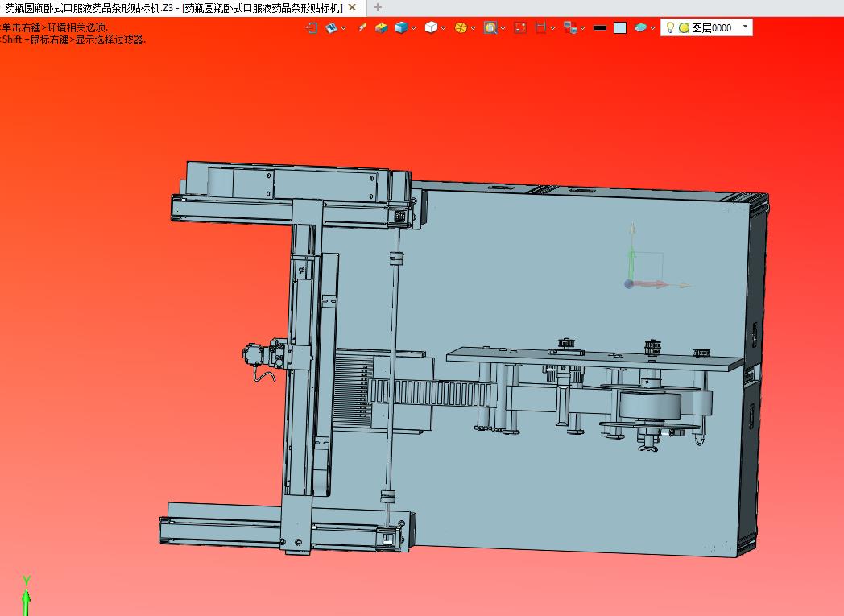This screenshot has width=844, height=616.
Task: Select the large round pulley wheel
Action: pyautogui.click(x=650, y=406)
